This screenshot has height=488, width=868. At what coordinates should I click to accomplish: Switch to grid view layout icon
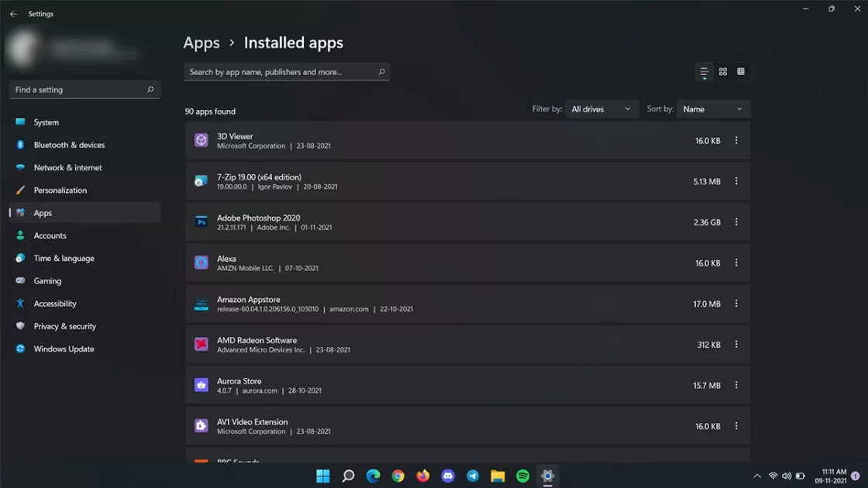tap(723, 72)
